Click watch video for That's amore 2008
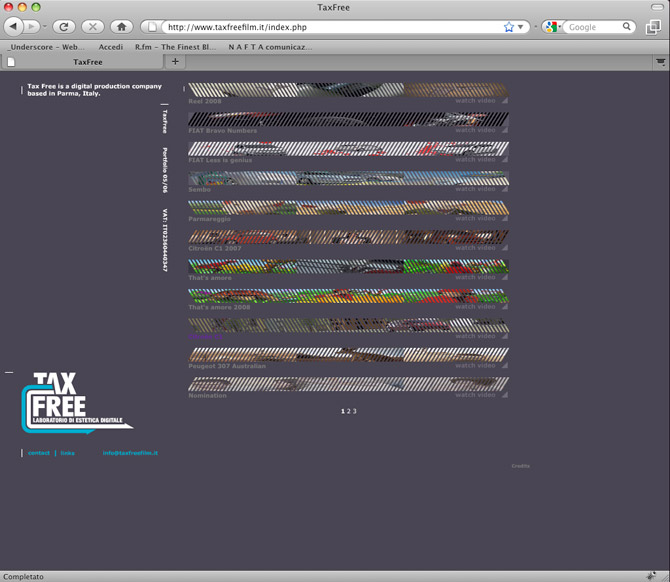 pos(475,307)
